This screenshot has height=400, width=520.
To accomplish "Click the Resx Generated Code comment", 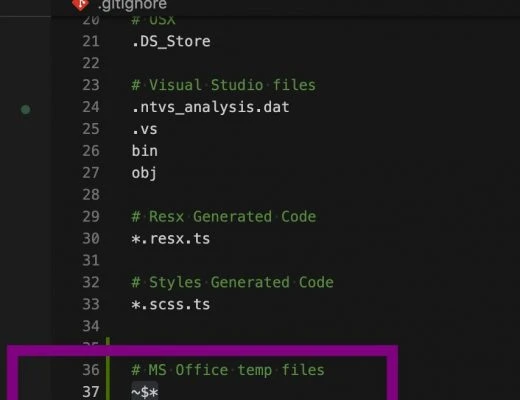I will [224, 217].
